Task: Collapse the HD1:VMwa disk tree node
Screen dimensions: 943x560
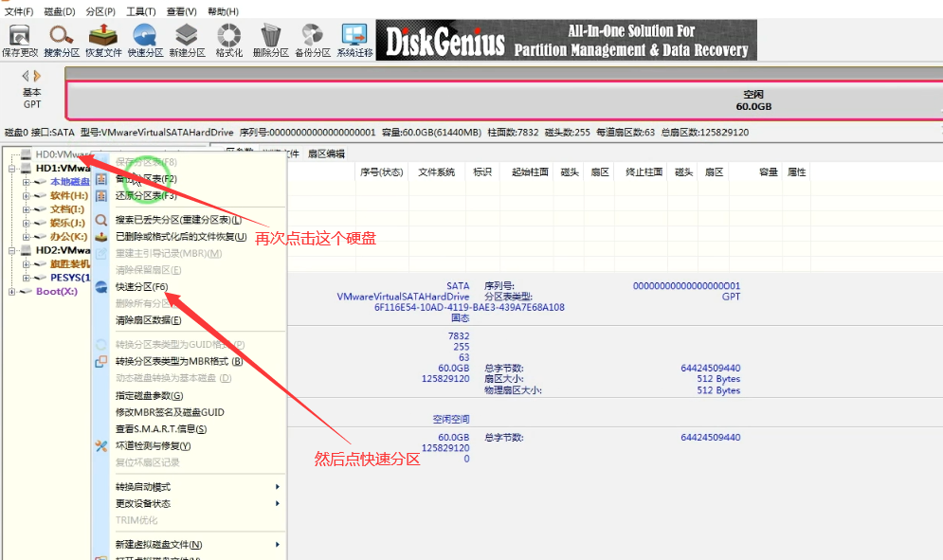Action: [x=12, y=169]
